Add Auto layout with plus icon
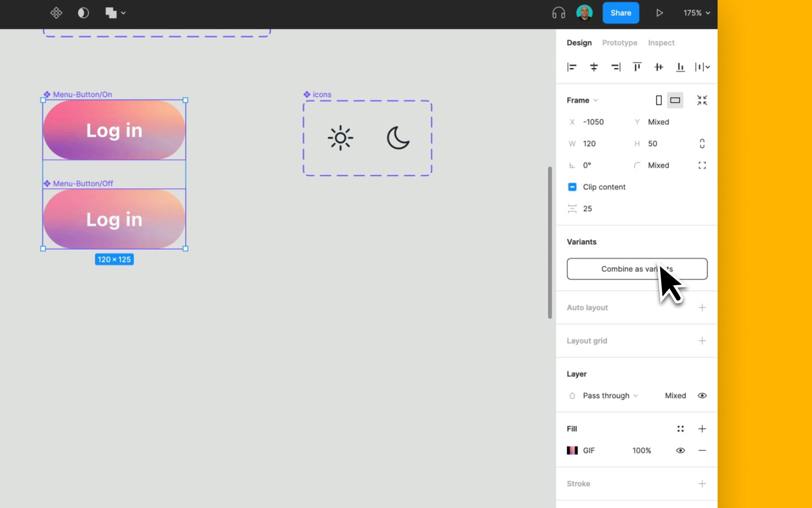 point(702,307)
